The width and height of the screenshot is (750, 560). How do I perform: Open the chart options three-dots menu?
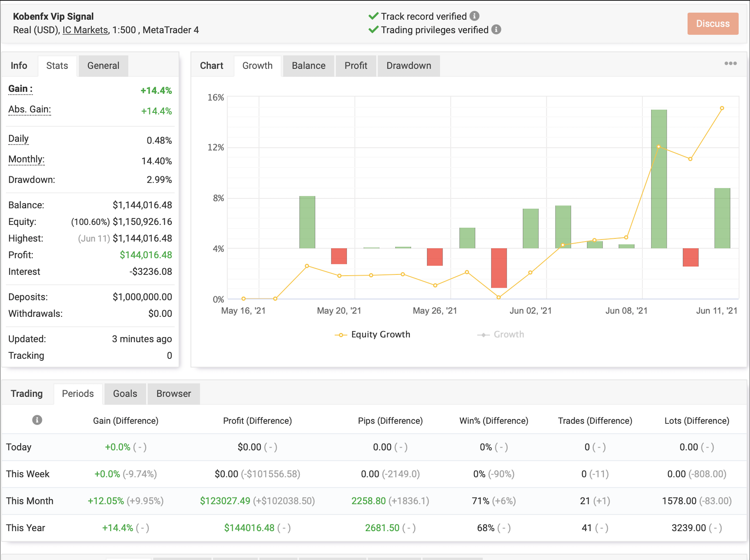point(730,63)
